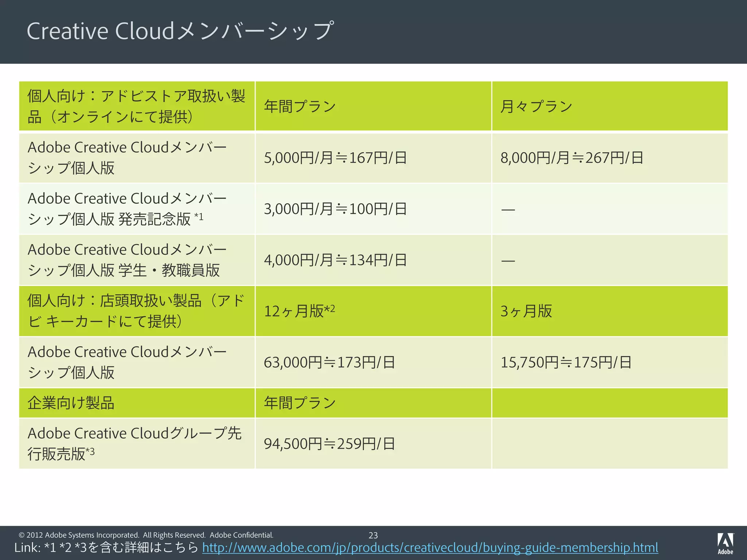This screenshot has height=560, width=747.
Task: Click the dash in 学生・教職員版 monthly cell
Action: point(508,261)
